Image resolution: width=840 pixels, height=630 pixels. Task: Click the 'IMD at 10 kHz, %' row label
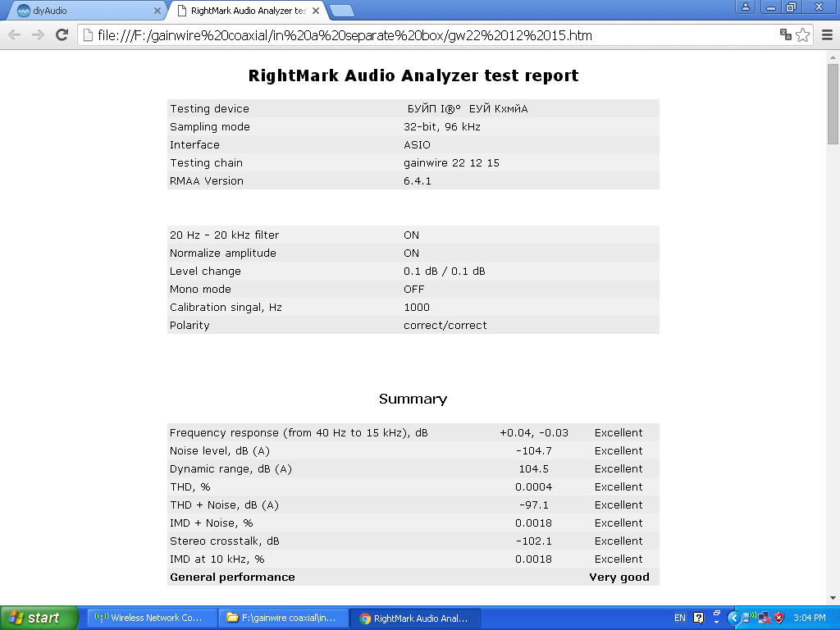[217, 559]
